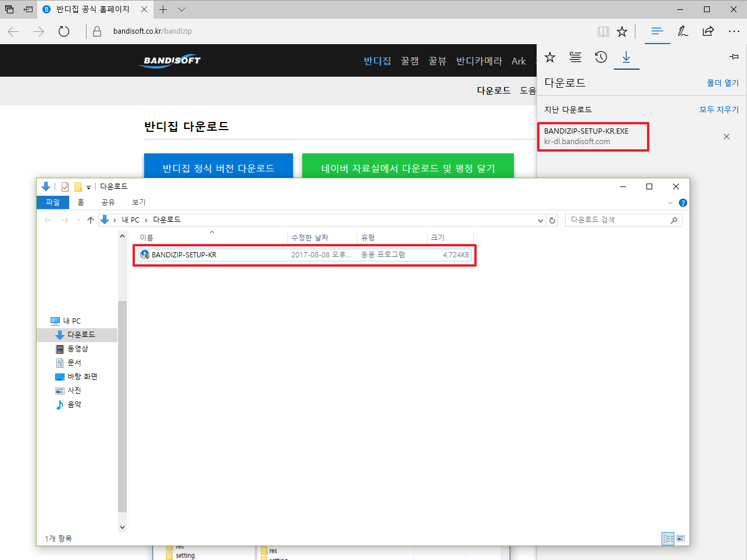Click 폴더 열기 link in downloads pane
This screenshot has width=747, height=560.
723,83
